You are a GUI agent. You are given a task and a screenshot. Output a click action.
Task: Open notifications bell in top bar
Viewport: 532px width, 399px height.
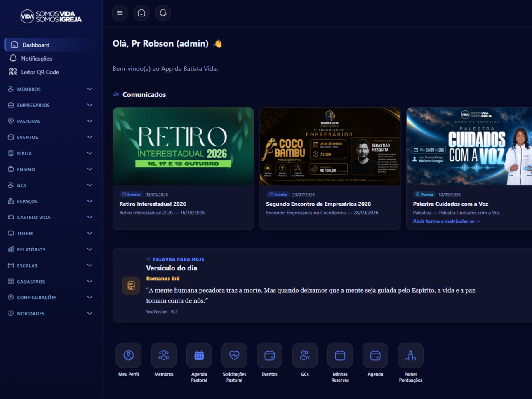(163, 13)
